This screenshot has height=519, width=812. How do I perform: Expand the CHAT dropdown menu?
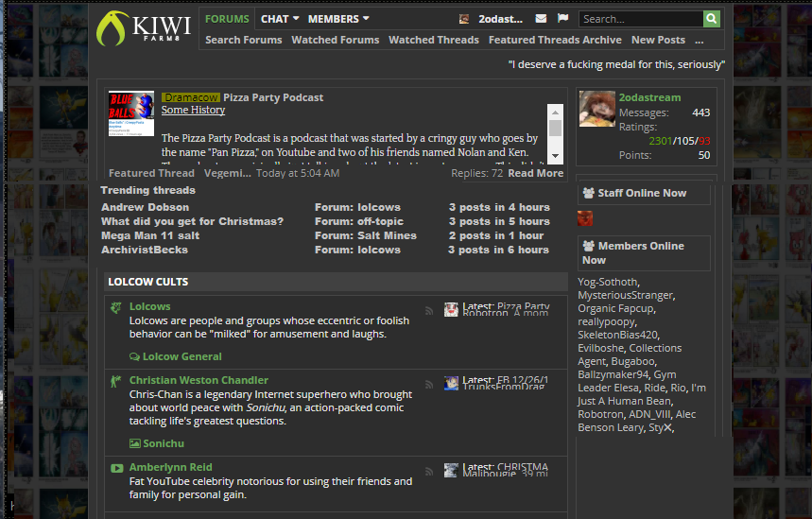point(280,19)
